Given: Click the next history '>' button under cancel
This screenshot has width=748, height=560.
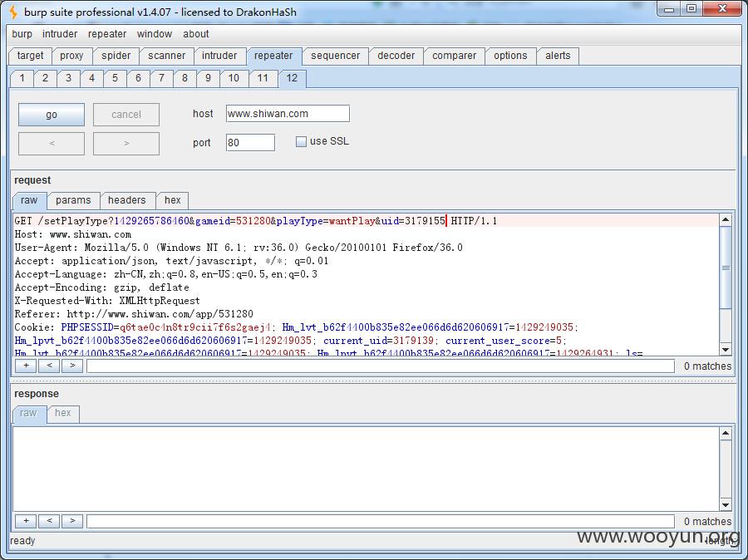Looking at the screenshot, I should (126, 144).
